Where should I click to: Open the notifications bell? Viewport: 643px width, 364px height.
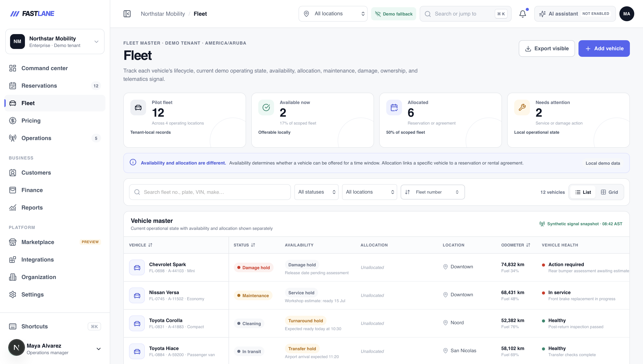[523, 14]
